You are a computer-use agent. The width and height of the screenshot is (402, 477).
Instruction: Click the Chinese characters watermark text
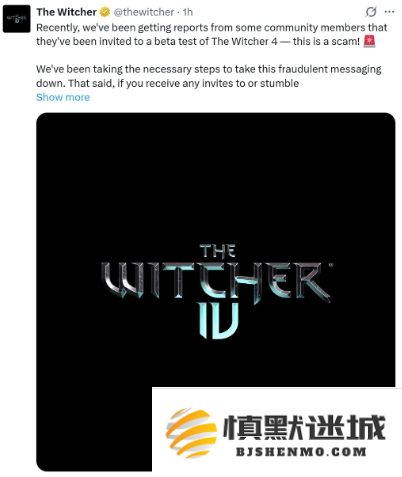click(x=304, y=428)
